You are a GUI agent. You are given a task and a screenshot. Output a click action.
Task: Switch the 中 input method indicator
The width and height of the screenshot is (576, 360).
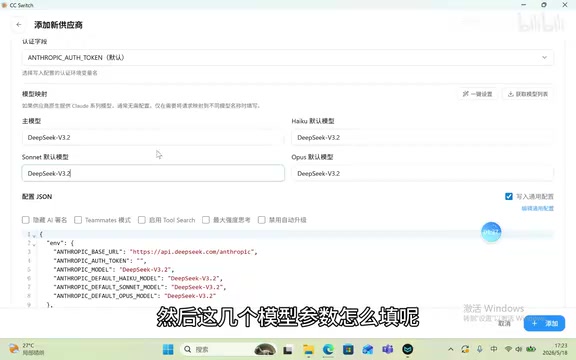[x=494, y=349]
